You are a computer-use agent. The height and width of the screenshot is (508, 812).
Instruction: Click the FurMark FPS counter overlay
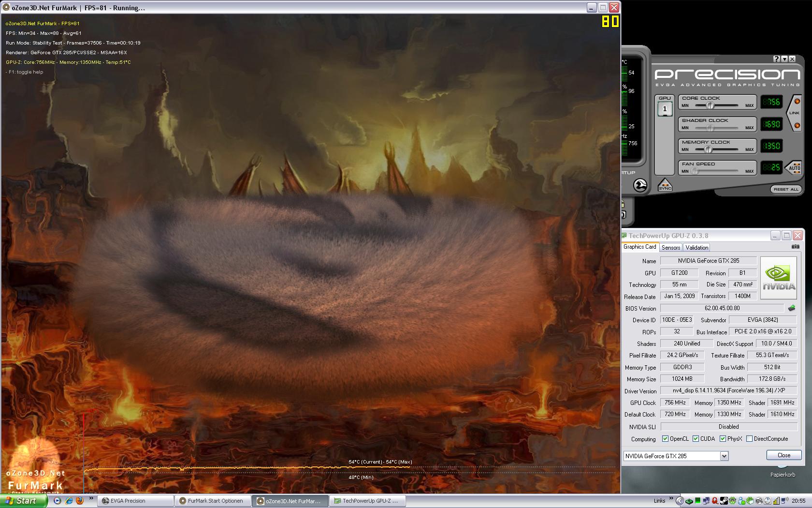coord(610,21)
